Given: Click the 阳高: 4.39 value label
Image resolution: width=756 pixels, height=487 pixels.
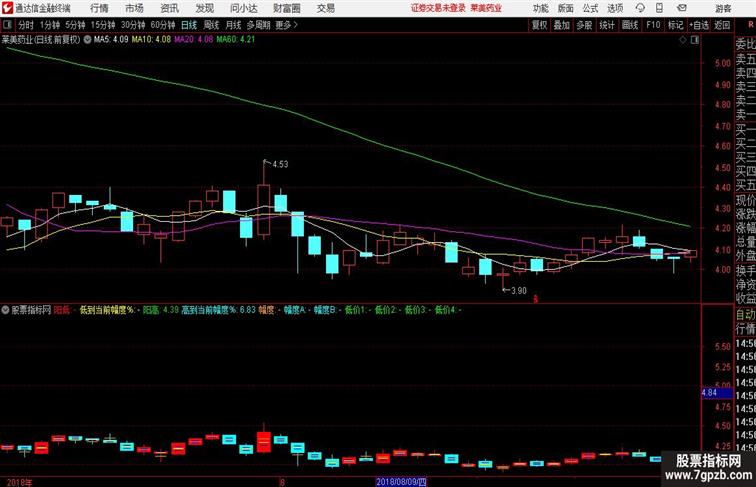Looking at the screenshot, I should (x=161, y=310).
